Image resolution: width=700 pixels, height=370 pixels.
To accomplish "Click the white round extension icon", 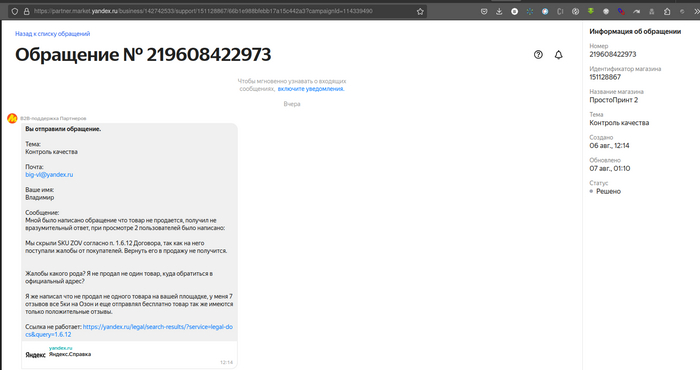I will click(515, 12).
